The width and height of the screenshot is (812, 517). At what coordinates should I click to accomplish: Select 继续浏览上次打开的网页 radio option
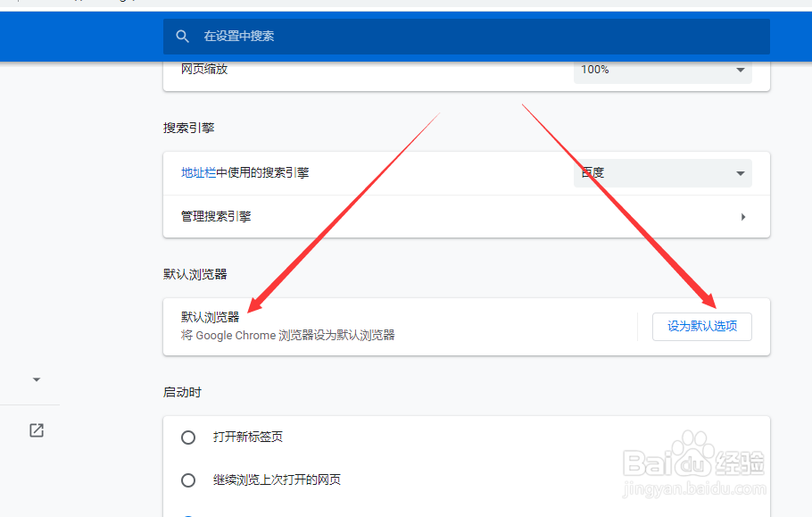tap(188, 480)
